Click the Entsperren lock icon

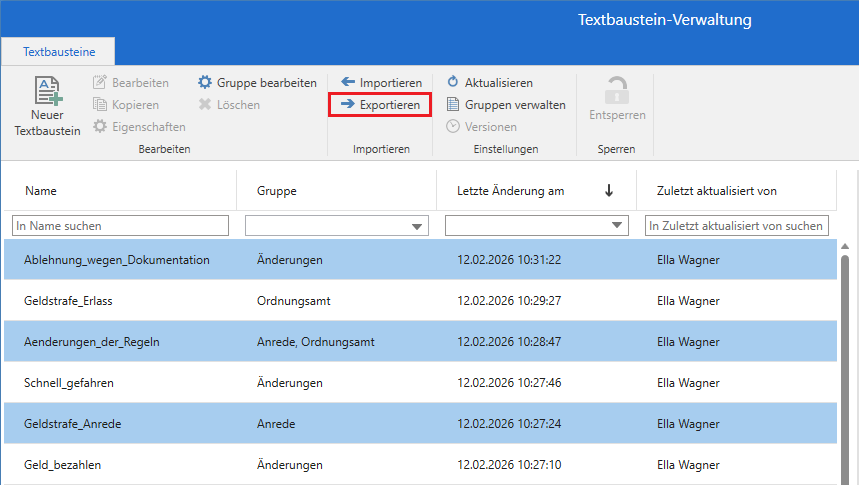click(617, 92)
